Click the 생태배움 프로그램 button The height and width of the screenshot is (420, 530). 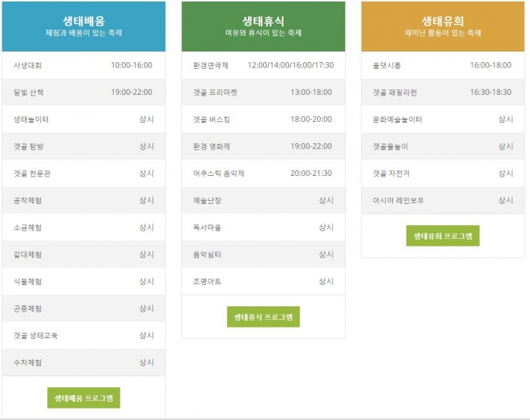tap(83, 397)
